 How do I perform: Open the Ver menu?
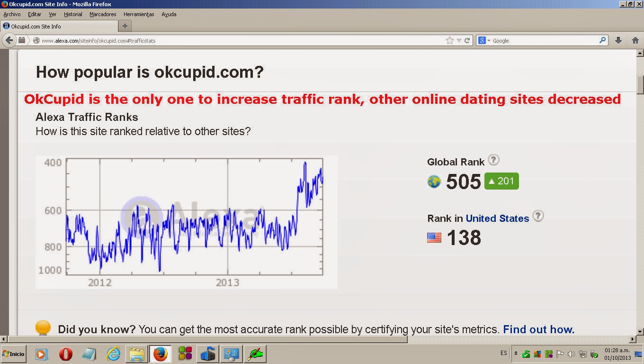tap(53, 14)
